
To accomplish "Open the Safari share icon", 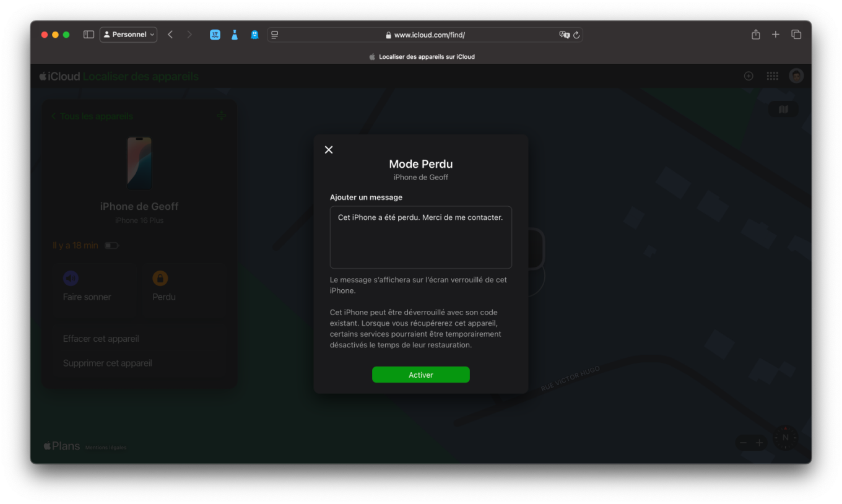I will (x=756, y=35).
